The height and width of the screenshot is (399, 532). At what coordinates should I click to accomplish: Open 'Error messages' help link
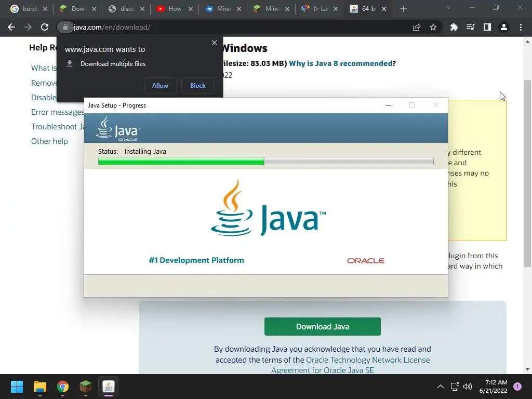point(58,112)
